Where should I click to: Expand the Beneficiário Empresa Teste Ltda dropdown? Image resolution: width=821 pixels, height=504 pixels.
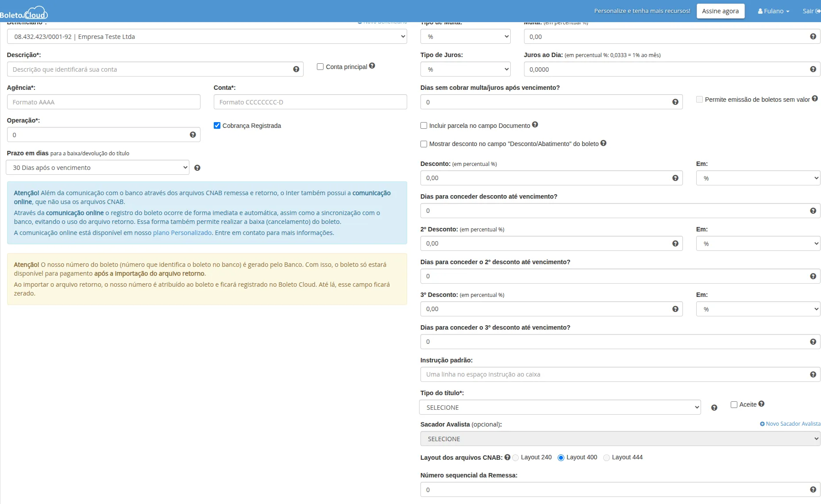[x=207, y=37]
